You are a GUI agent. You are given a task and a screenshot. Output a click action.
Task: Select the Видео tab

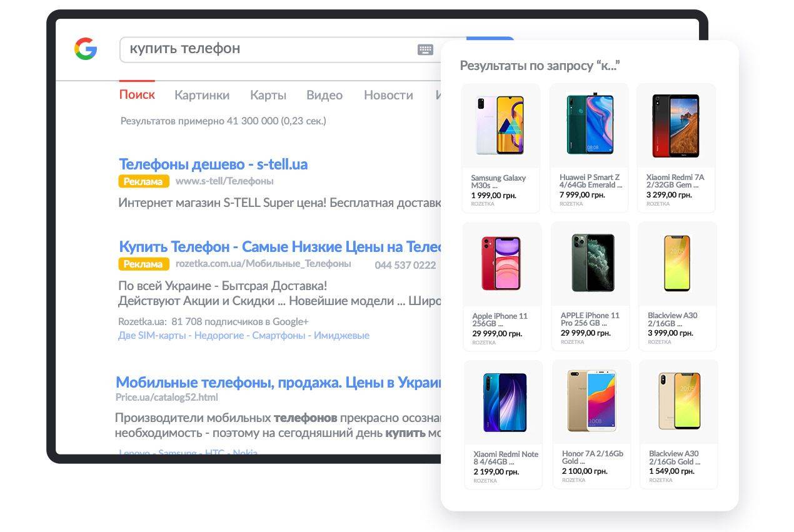pyautogui.click(x=324, y=95)
